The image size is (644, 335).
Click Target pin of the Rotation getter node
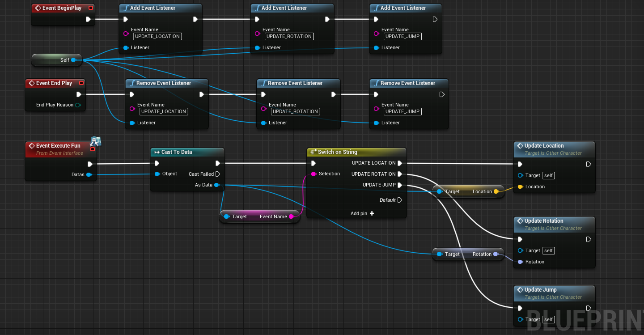(440, 254)
